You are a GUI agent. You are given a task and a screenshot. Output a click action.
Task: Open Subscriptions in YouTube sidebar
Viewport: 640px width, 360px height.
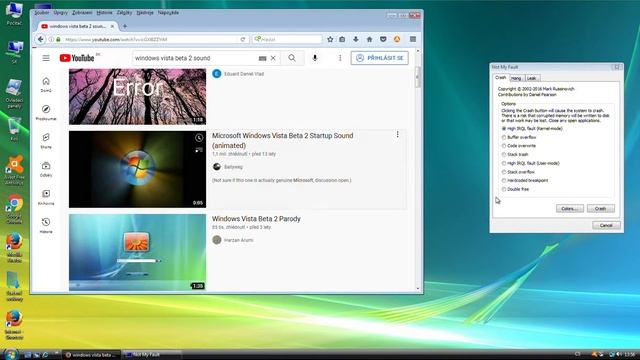(x=46, y=169)
